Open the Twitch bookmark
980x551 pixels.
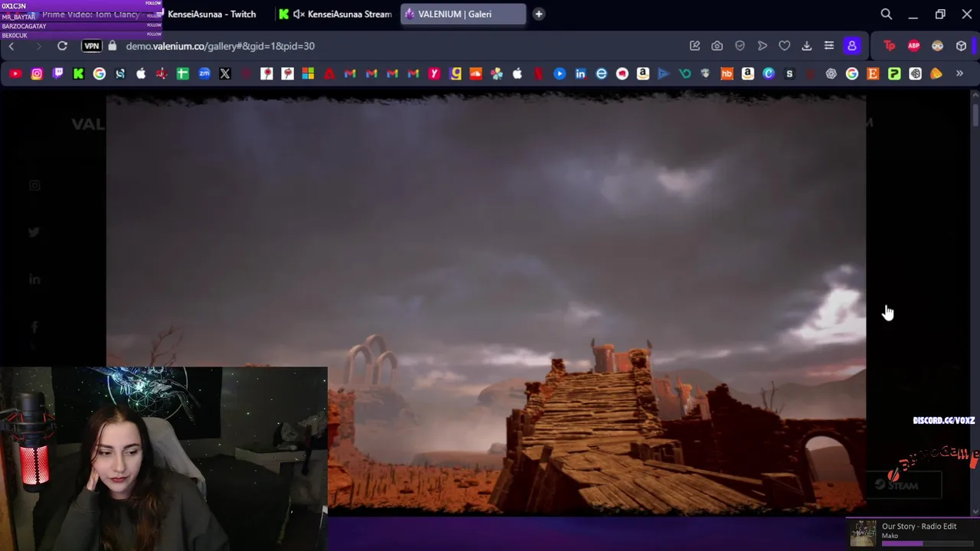57,73
